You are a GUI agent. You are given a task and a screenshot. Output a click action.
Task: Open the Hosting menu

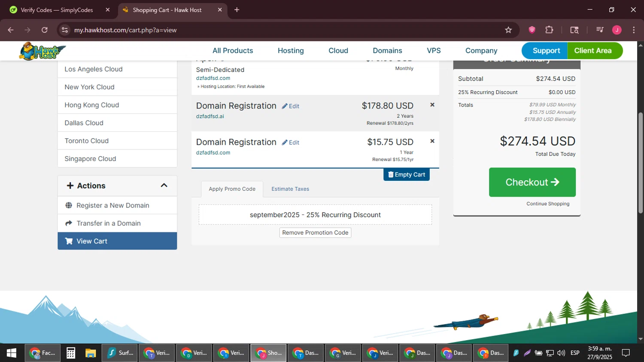click(x=291, y=51)
